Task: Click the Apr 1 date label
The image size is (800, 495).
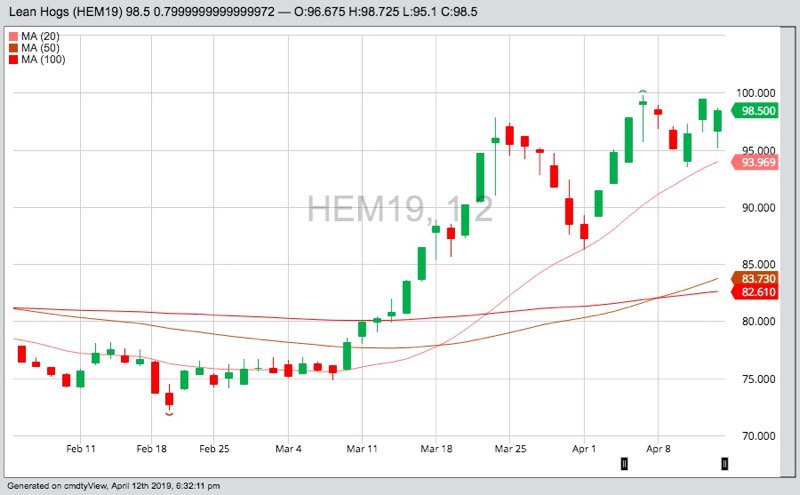Action: pyautogui.click(x=584, y=449)
